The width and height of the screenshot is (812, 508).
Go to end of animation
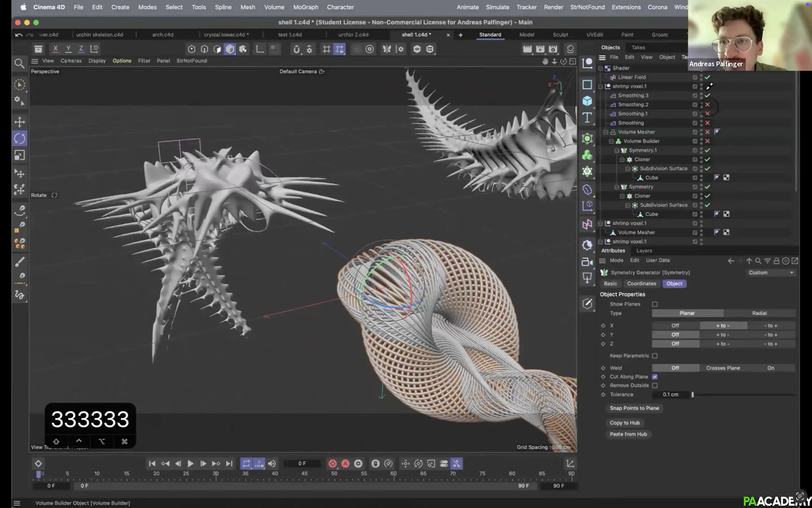tap(229, 464)
